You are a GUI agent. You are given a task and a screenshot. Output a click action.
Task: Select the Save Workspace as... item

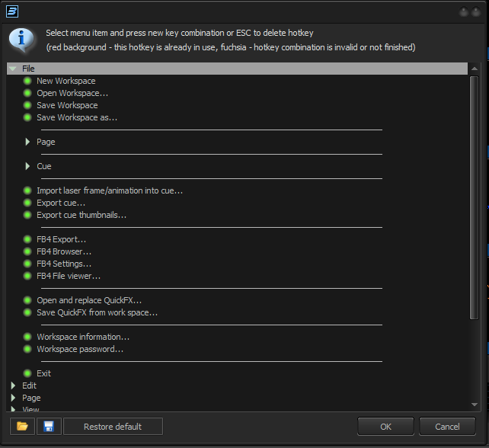[77, 117]
